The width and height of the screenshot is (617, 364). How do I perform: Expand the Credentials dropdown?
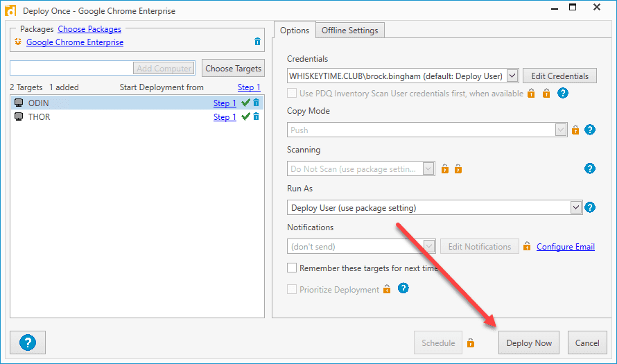[512, 76]
